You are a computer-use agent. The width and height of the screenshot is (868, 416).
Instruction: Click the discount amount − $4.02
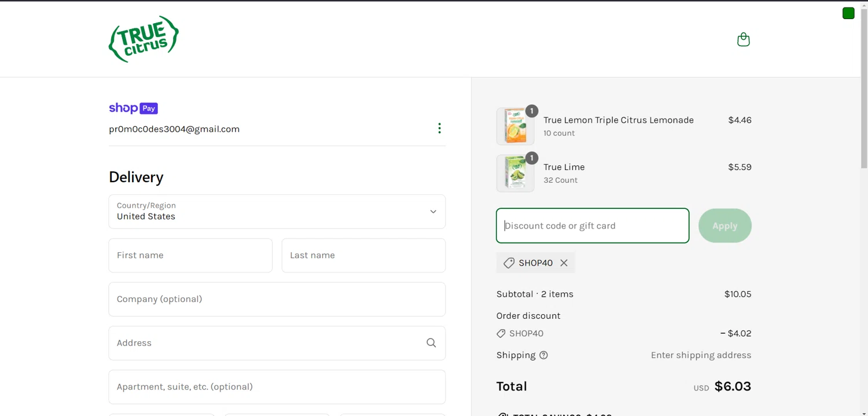click(735, 333)
